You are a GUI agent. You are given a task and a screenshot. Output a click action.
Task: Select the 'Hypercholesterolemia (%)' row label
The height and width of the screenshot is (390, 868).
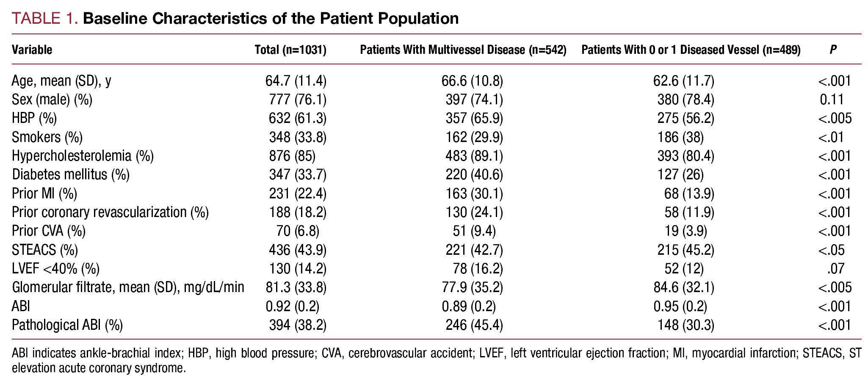pyautogui.click(x=83, y=156)
